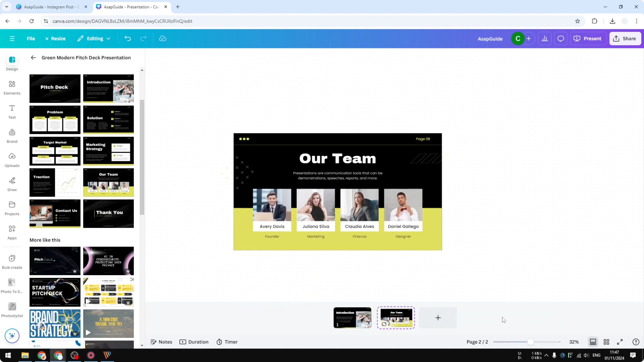This screenshot has height=362, width=644.
Task: Open the Elements panel
Action: pyautogui.click(x=12, y=87)
